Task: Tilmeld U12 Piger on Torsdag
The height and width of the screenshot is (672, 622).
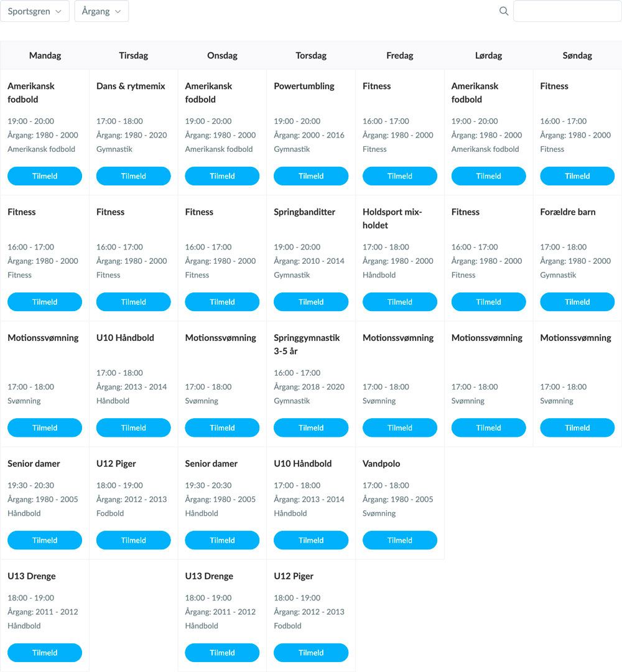Action: (x=311, y=653)
